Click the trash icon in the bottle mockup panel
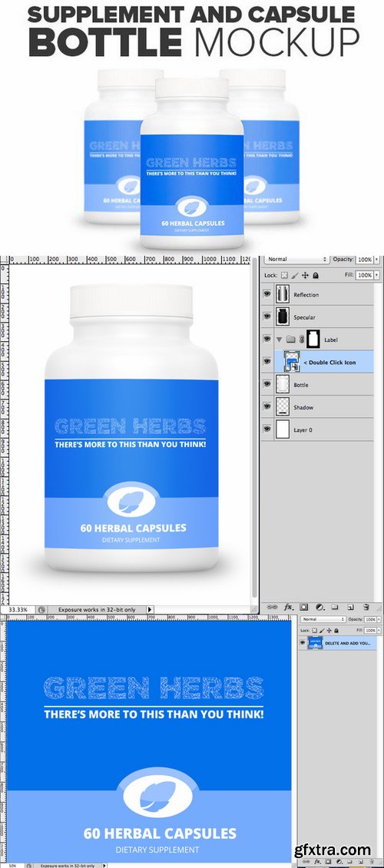The height and width of the screenshot is (868, 384). click(x=366, y=608)
